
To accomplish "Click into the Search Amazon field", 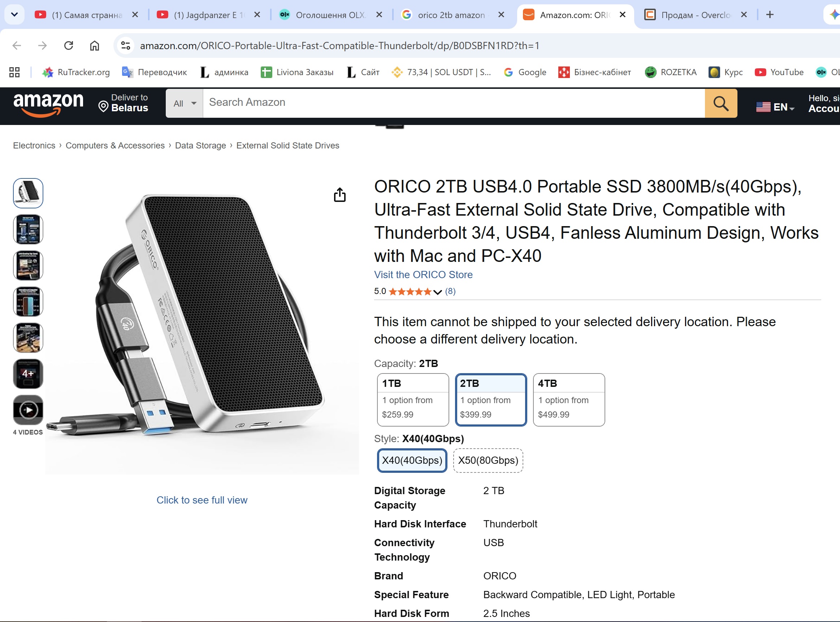I will [x=454, y=103].
